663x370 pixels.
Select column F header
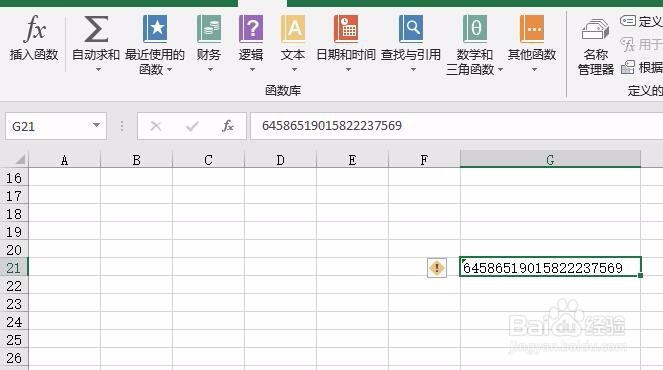tap(424, 160)
